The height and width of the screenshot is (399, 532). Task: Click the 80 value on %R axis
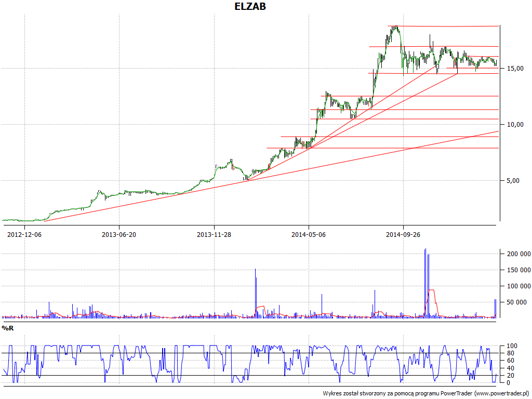511,353
